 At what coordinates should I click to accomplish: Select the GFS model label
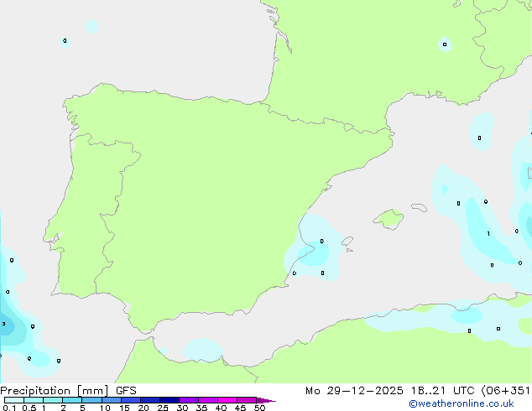(126, 390)
